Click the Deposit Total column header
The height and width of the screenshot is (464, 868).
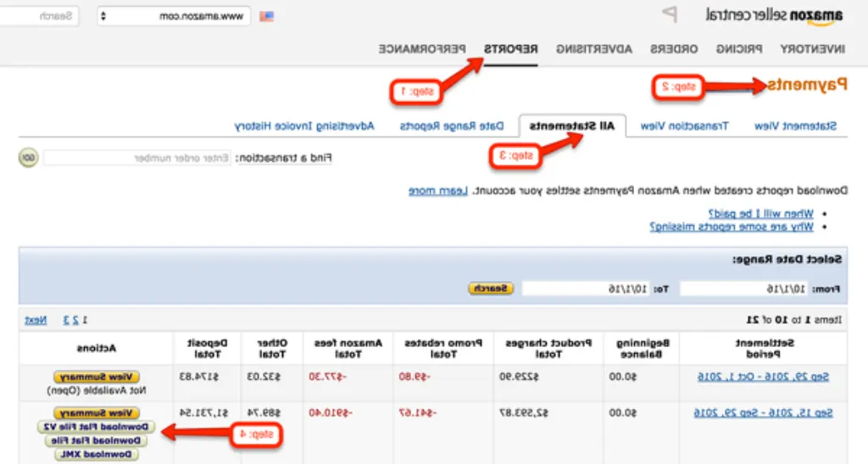pyautogui.click(x=207, y=349)
